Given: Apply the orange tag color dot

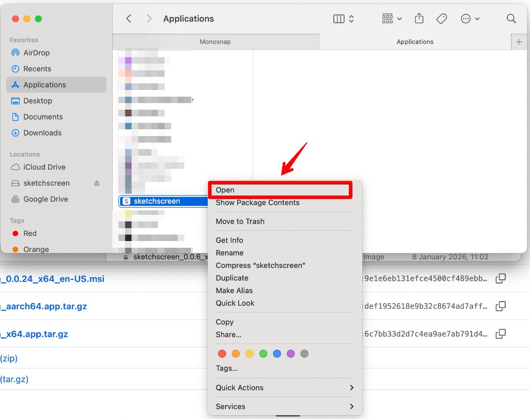Looking at the screenshot, I should (x=235, y=354).
